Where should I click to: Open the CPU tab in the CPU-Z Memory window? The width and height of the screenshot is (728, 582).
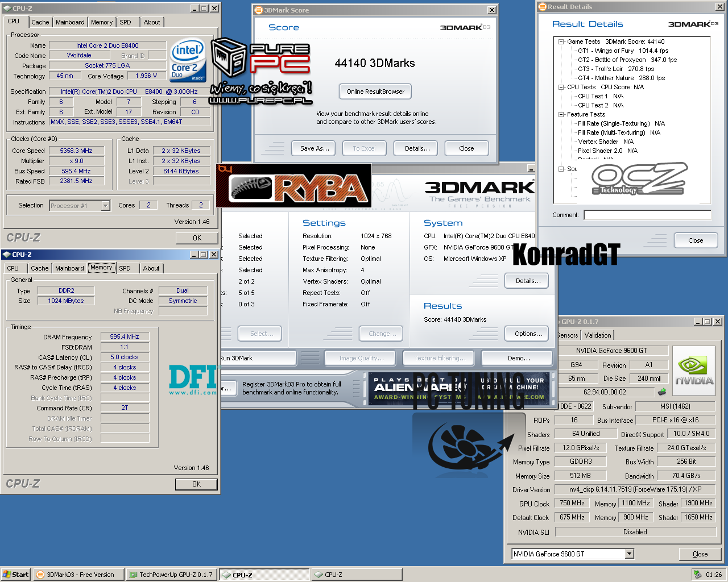point(13,268)
